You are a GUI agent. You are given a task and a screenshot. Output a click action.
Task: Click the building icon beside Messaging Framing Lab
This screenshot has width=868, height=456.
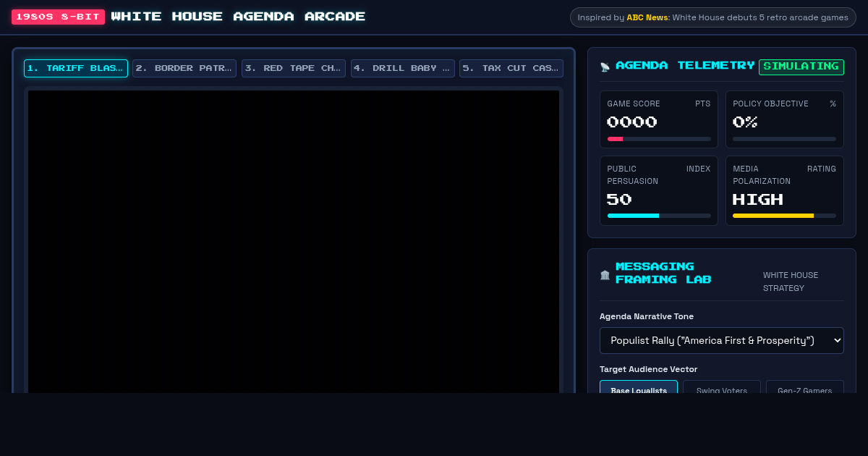click(605, 275)
